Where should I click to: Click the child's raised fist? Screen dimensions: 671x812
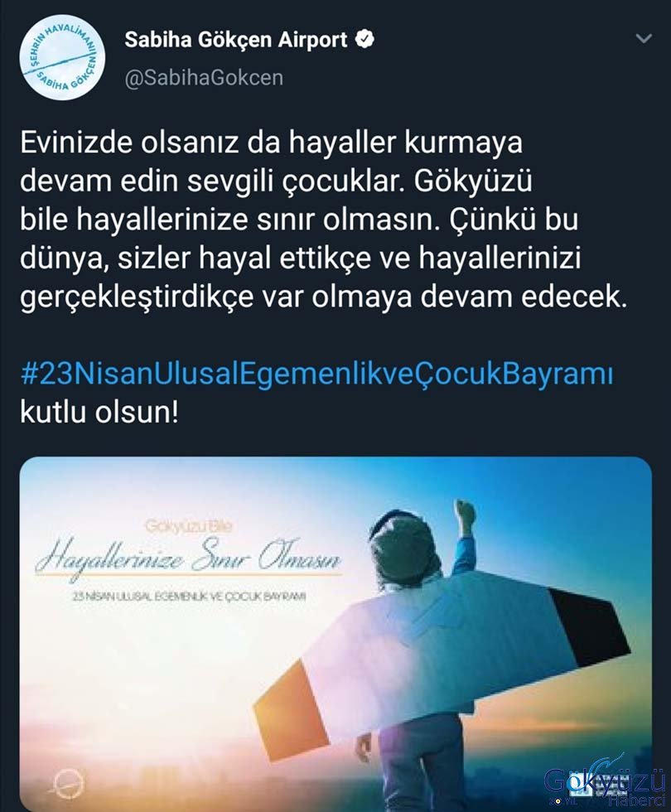[x=464, y=514]
